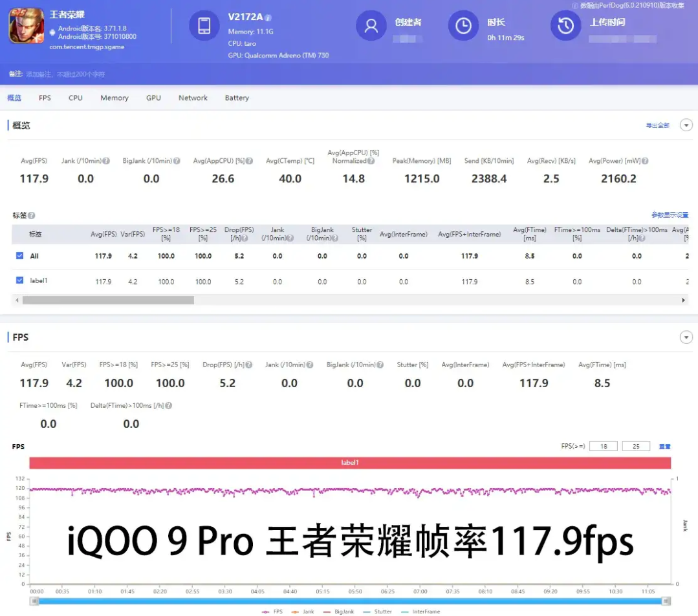Open help for overview Jank (/10min)
This screenshot has width=698, height=616.
coord(106,161)
